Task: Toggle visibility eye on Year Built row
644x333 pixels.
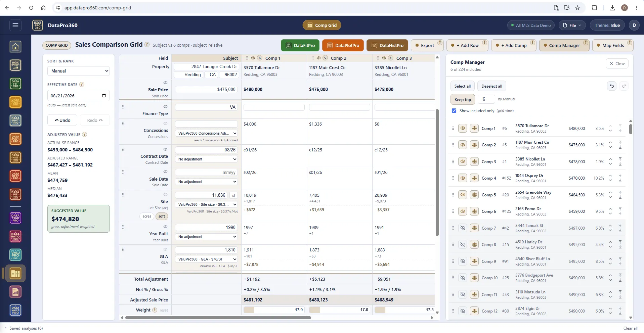Action: 165,227
